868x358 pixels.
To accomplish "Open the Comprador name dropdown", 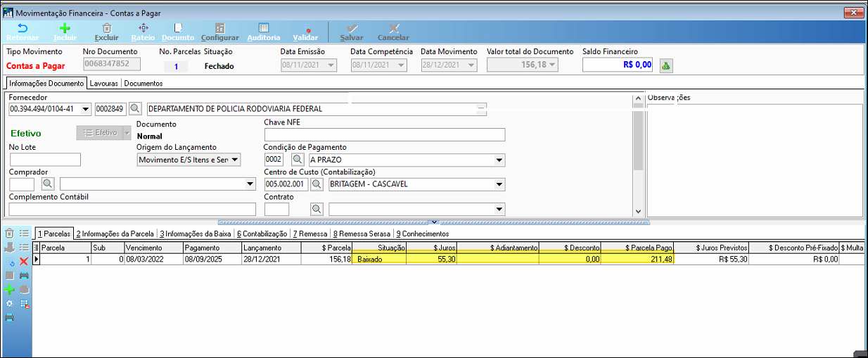I will [x=250, y=184].
